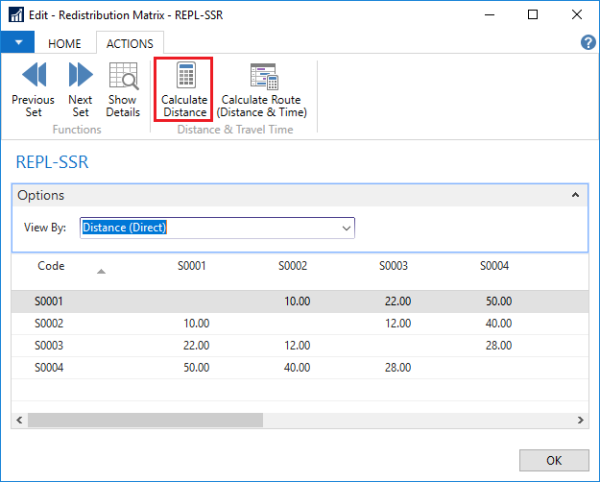Viewport: 600px width, 482px height.
Task: Collapse the Options section chevron
Action: coord(574,196)
